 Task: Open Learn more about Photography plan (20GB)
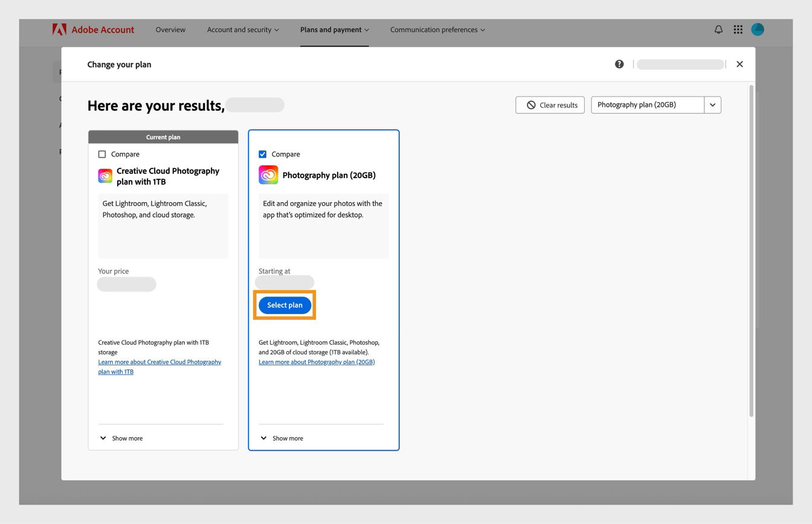316,362
